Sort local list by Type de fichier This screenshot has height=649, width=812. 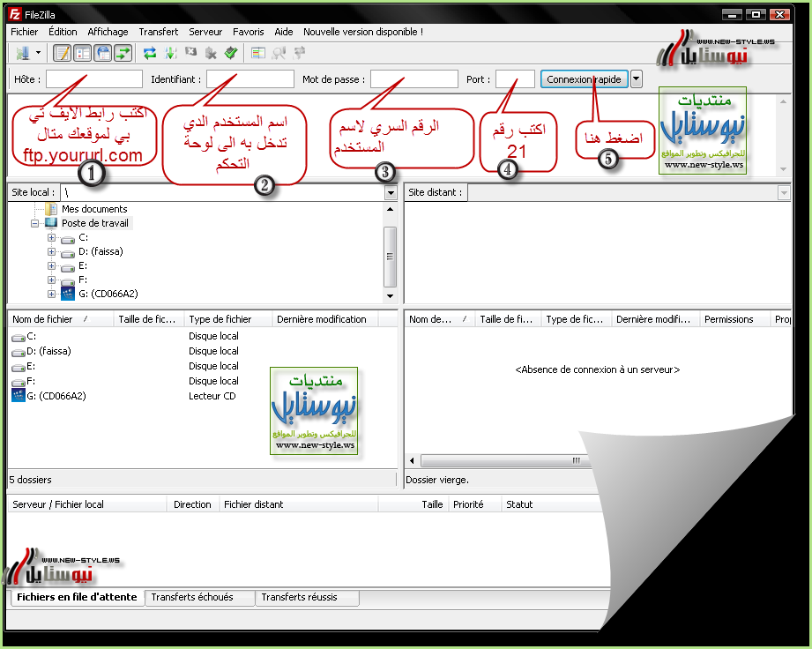pyautogui.click(x=227, y=319)
